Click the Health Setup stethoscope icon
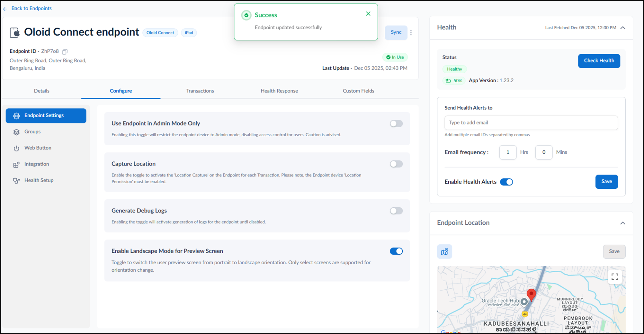This screenshot has width=644, height=334. click(16, 181)
